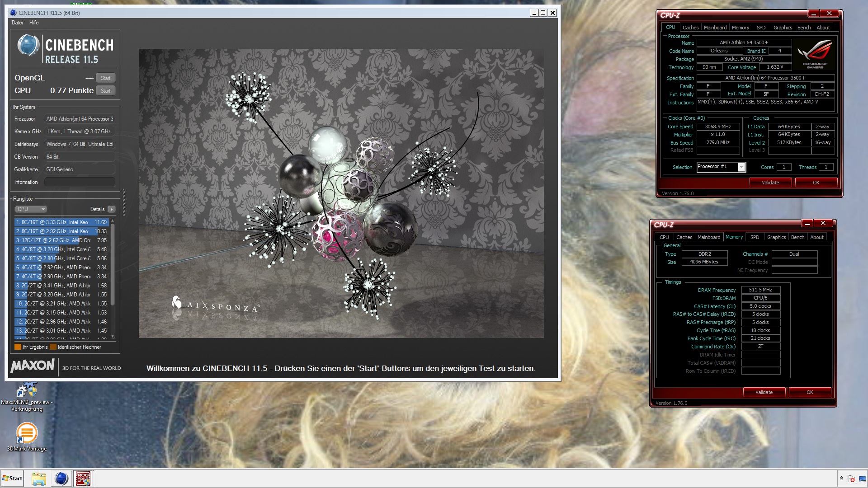
Task: Switch to Mainboard tab in lower CPU-Z
Action: tap(709, 237)
